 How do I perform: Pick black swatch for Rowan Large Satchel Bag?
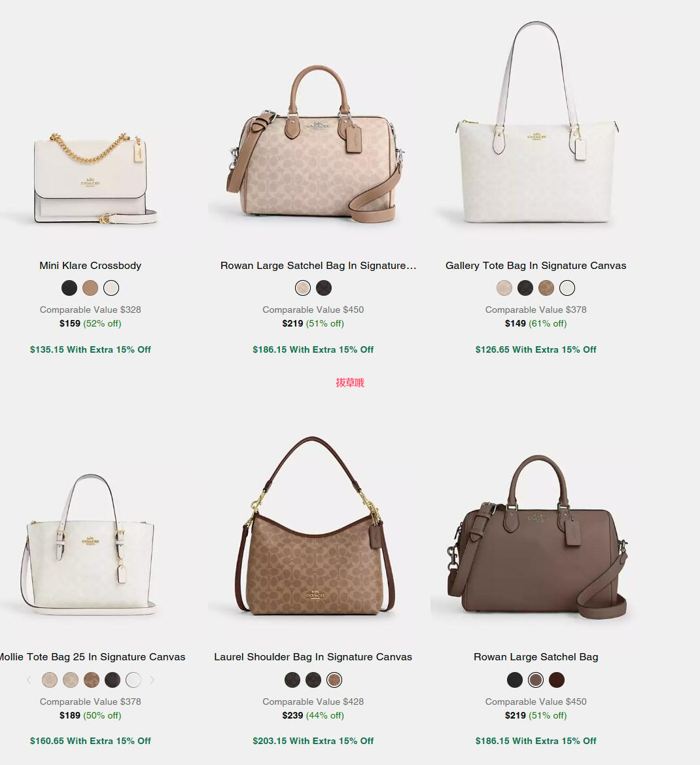click(515, 680)
